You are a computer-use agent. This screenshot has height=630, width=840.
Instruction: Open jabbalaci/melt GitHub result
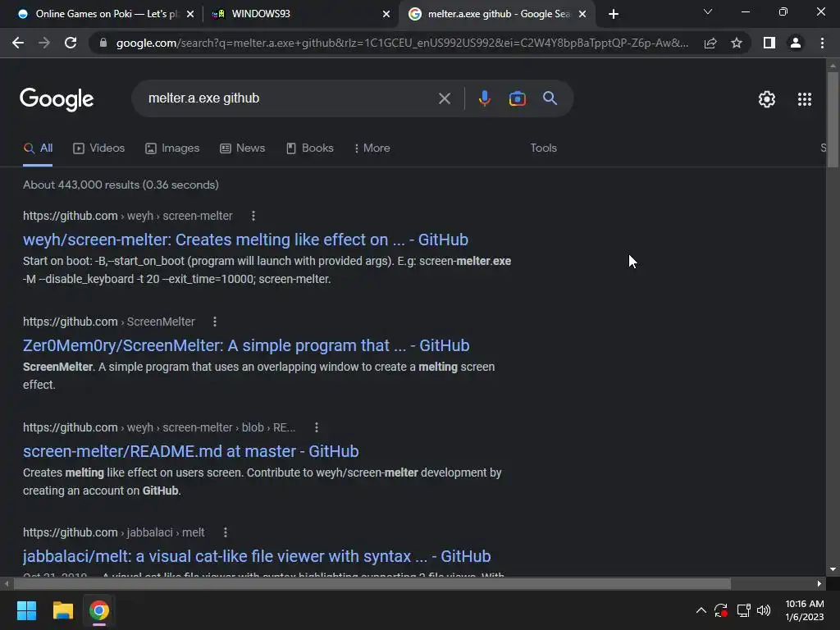pyautogui.click(x=257, y=557)
